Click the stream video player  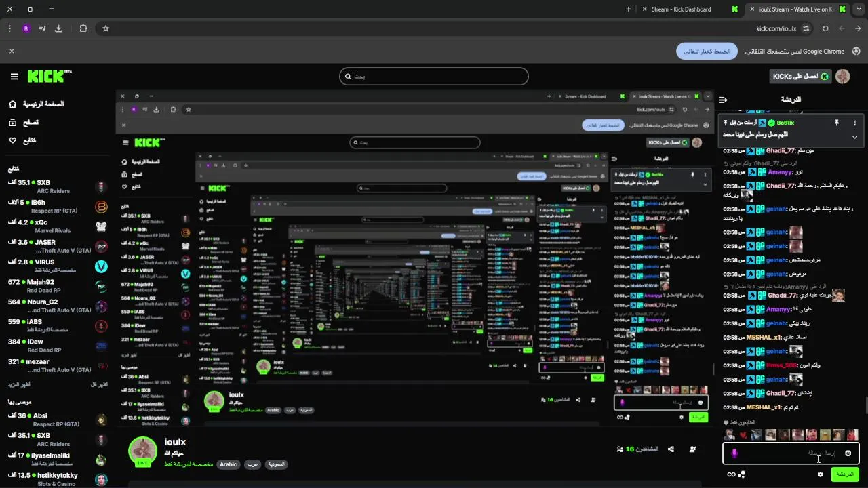(414, 259)
